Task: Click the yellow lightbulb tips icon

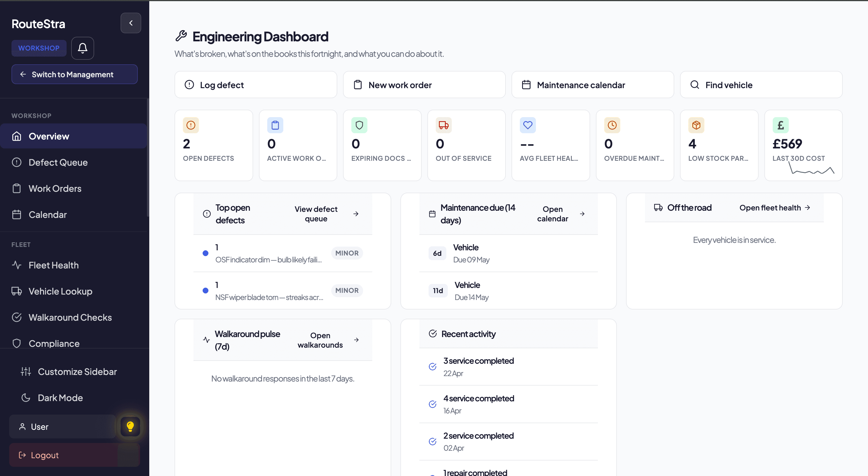Action: [130, 427]
